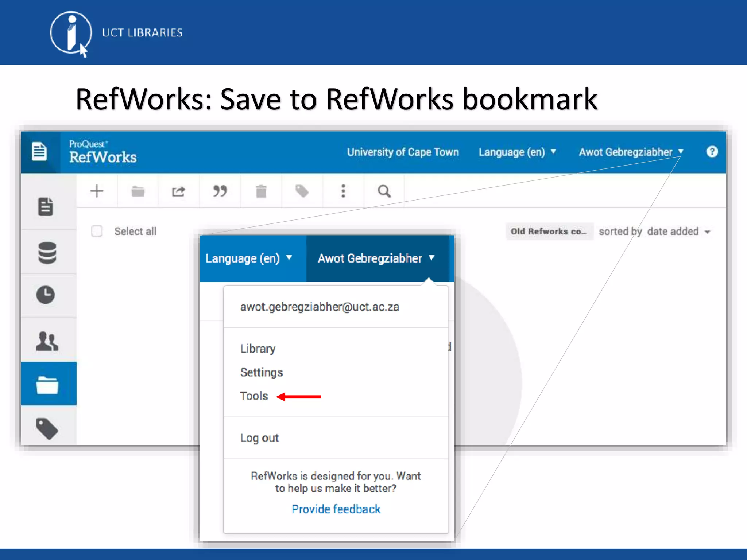747x560 pixels.
Task: Select Library from the account menu
Action: (258, 349)
